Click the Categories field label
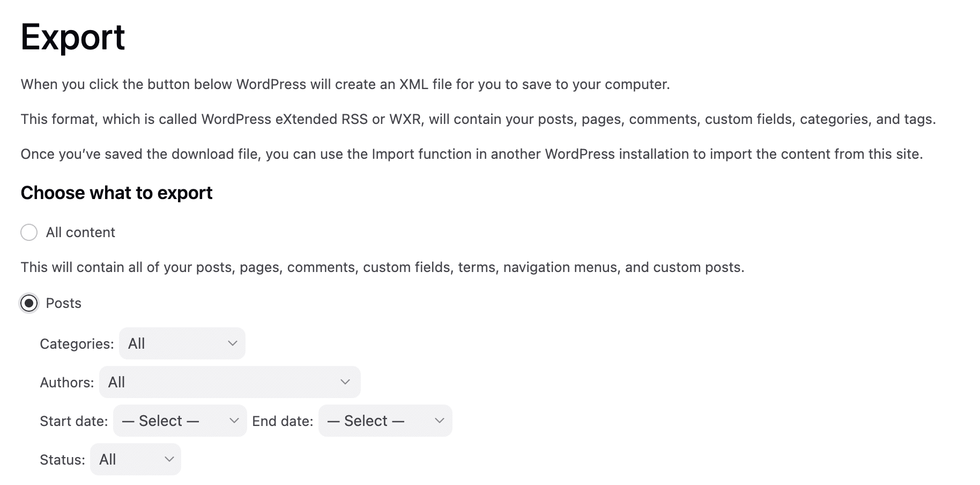Viewport: 980px width, 485px height. [x=76, y=343]
